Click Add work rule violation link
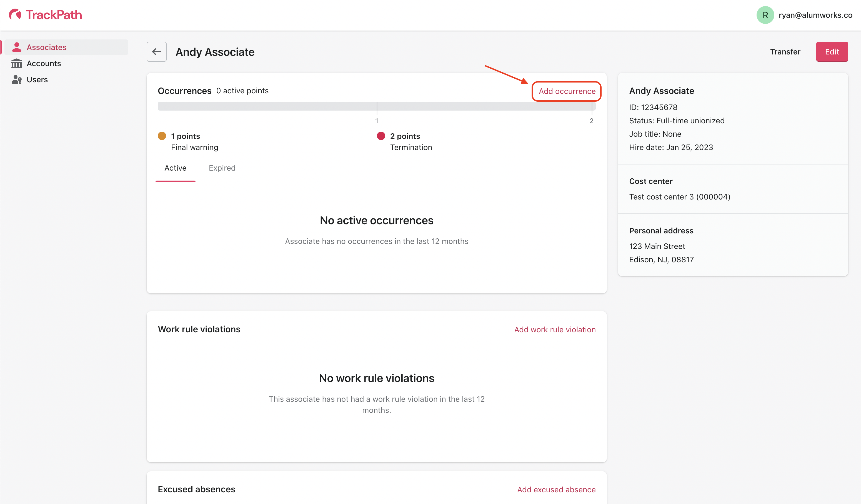 pos(555,330)
